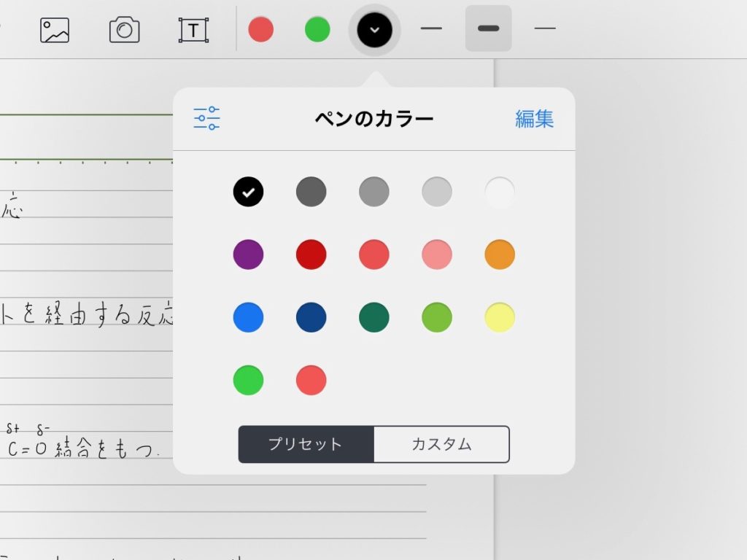Pick the purple color swatch
Image resolution: width=747 pixels, height=560 pixels.
pos(248,255)
